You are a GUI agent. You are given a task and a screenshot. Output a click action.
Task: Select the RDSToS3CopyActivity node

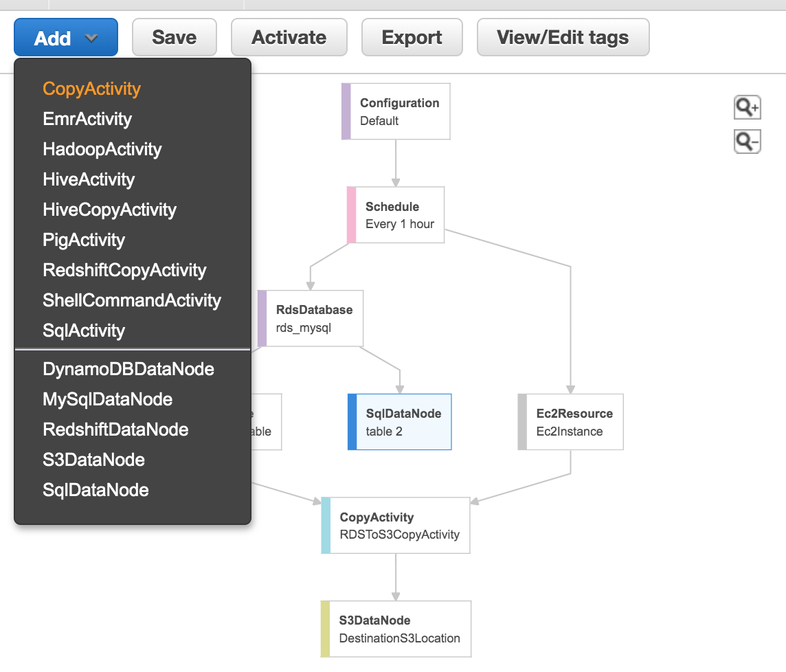tap(398, 524)
